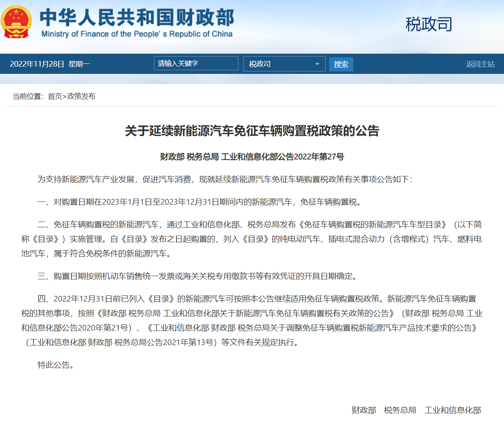Image resolution: width=504 pixels, height=423 pixels.
Task: Go back via 返回主站 link
Action: click(480, 64)
